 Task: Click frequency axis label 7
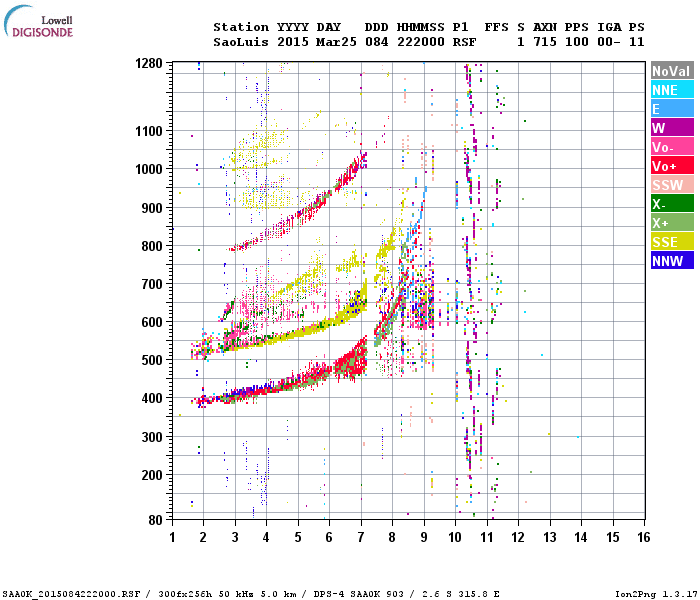pos(361,537)
